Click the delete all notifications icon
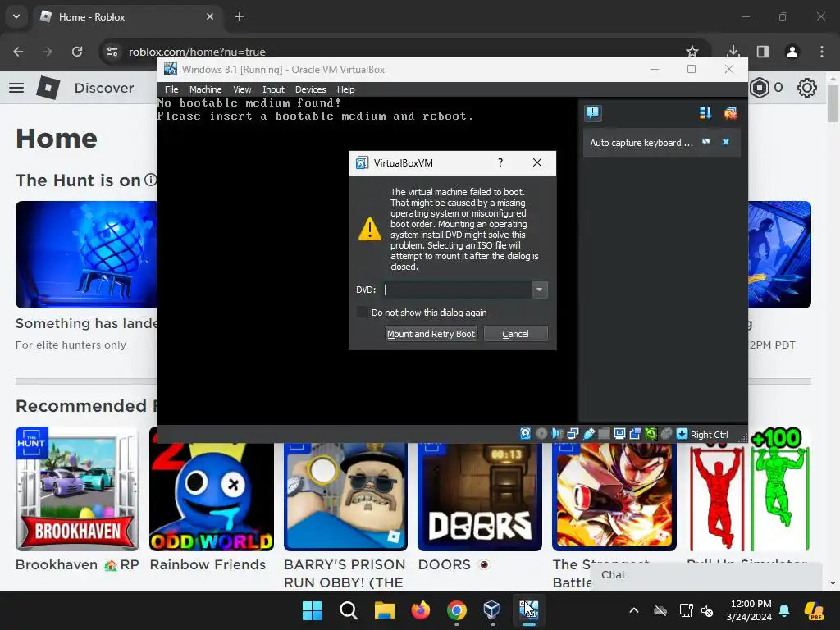Viewport: 840px width, 630px height. [x=730, y=112]
